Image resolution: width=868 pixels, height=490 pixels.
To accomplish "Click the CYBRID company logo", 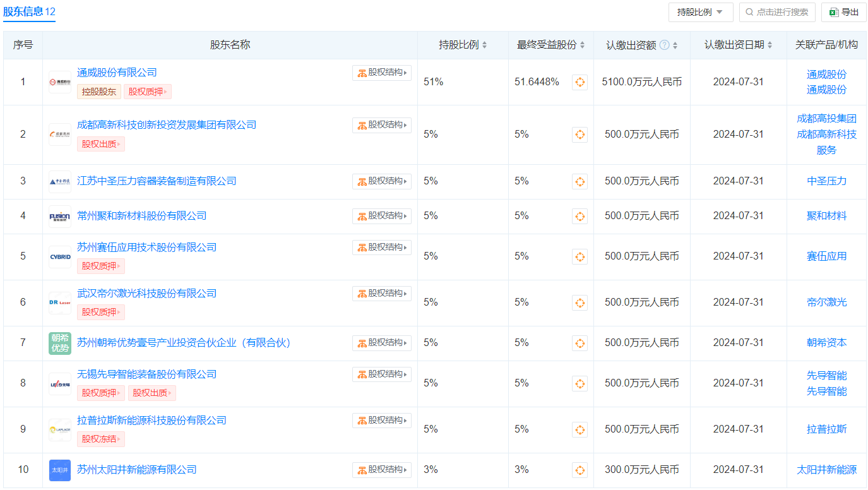I will (x=60, y=256).
